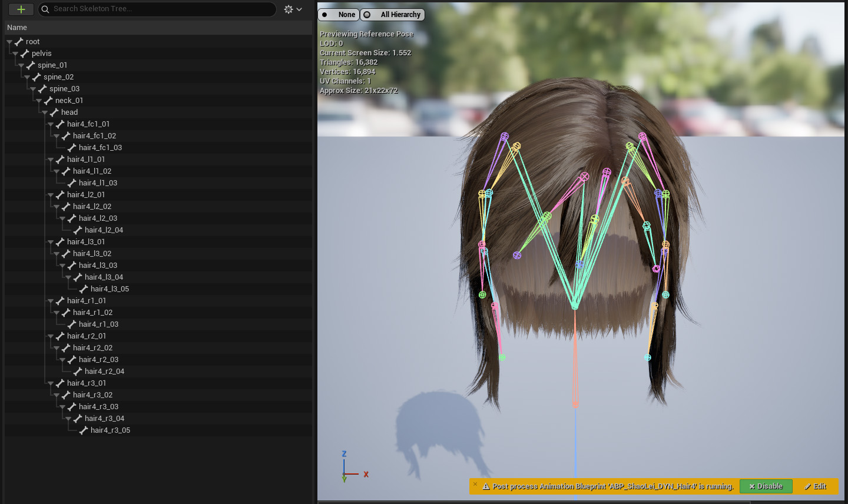Select the All Hierarchy radio option
The height and width of the screenshot is (504, 848).
coord(393,15)
